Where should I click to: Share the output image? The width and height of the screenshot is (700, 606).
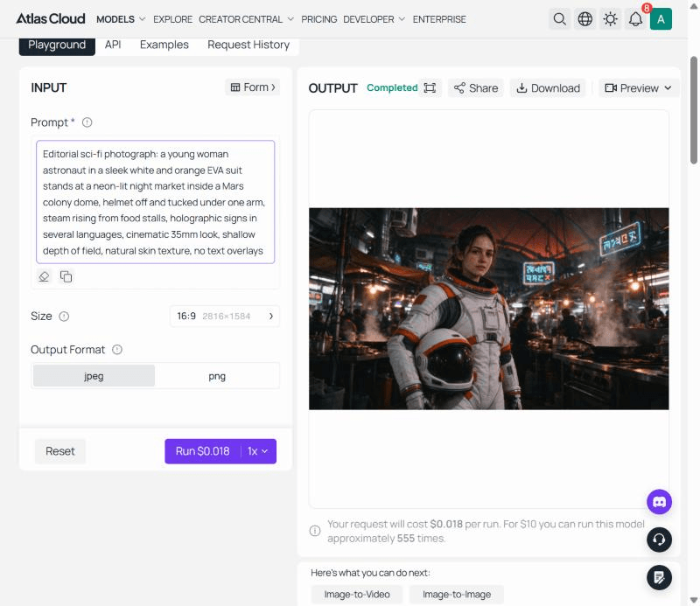[x=476, y=88]
